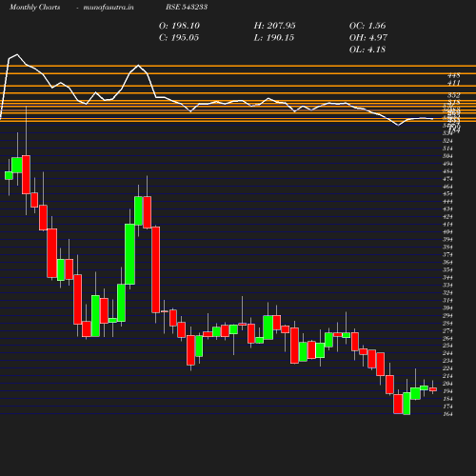Click the 414 price axis label
The image size is (476, 476).
tap(447, 225)
